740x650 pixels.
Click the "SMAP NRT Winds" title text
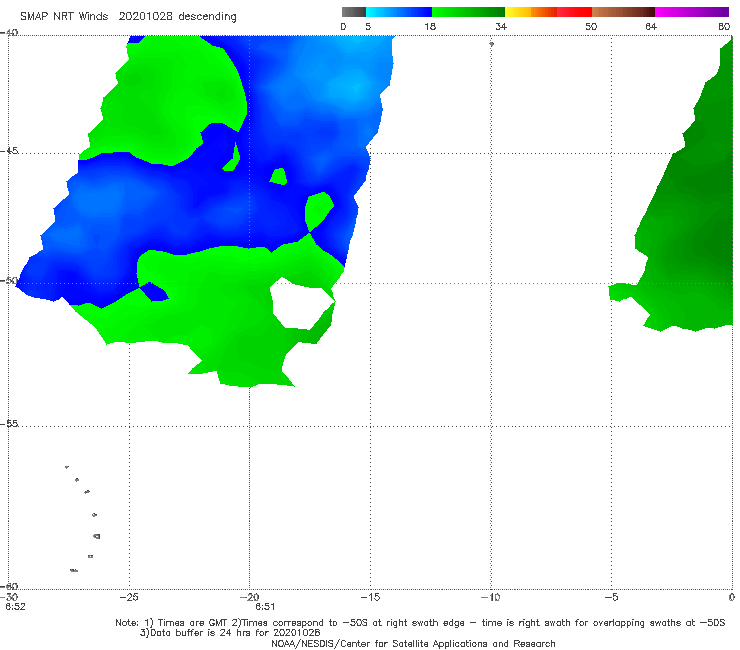click(64, 17)
